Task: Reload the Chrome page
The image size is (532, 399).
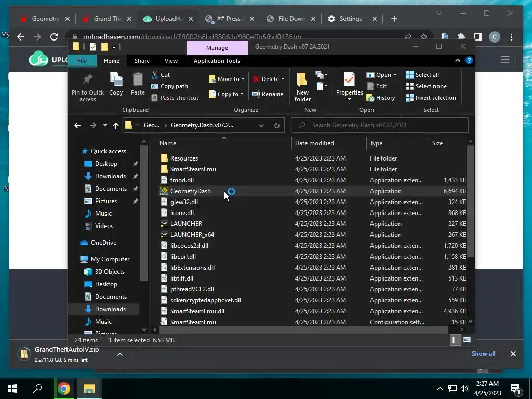Action: click(x=54, y=37)
